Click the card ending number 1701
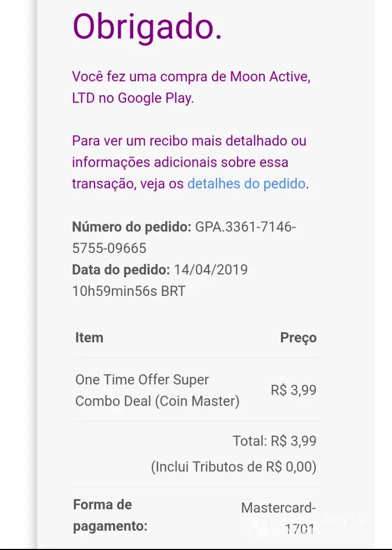 (299, 530)
